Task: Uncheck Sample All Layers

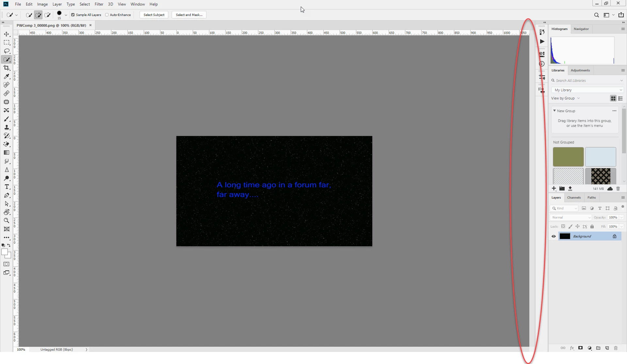Action: pyautogui.click(x=73, y=15)
